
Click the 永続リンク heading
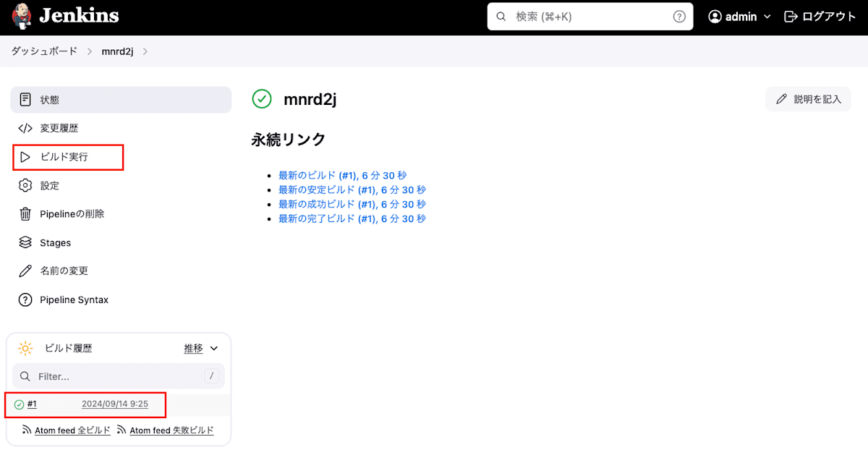pyautogui.click(x=289, y=140)
